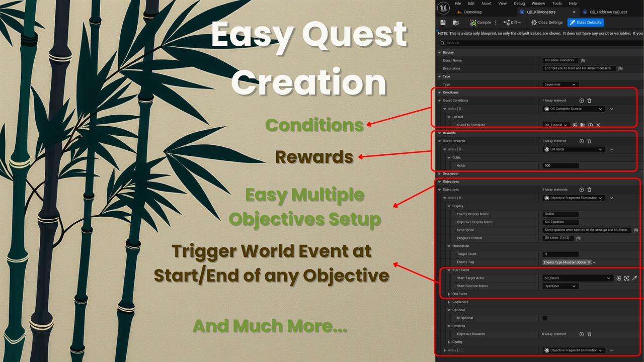The height and width of the screenshot is (362, 644).
Task: Delete all Quest Rewards elements
Action: click(x=590, y=141)
